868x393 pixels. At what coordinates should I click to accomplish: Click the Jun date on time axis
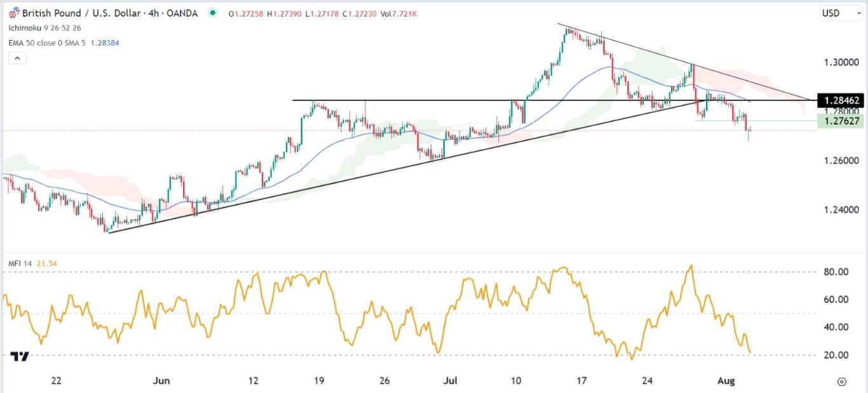pyautogui.click(x=162, y=381)
